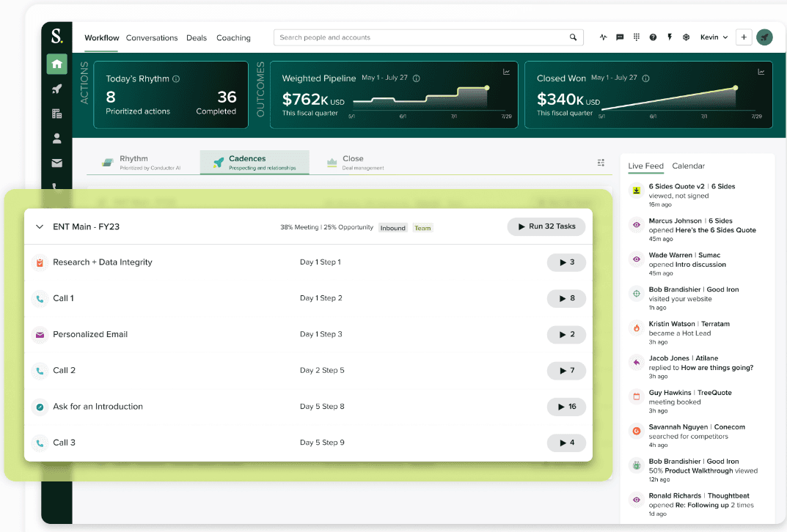This screenshot has height=532, width=787.
Task: Toggle the chart view on the Closed Won card
Action: pyautogui.click(x=761, y=71)
